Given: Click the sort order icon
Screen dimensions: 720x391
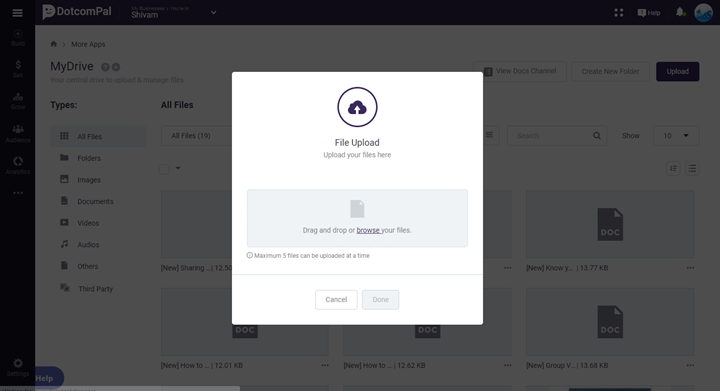Looking at the screenshot, I should pos(673,168).
